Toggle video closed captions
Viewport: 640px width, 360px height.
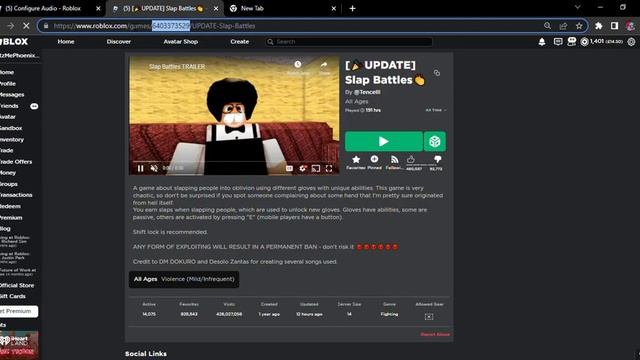pyautogui.click(x=289, y=168)
